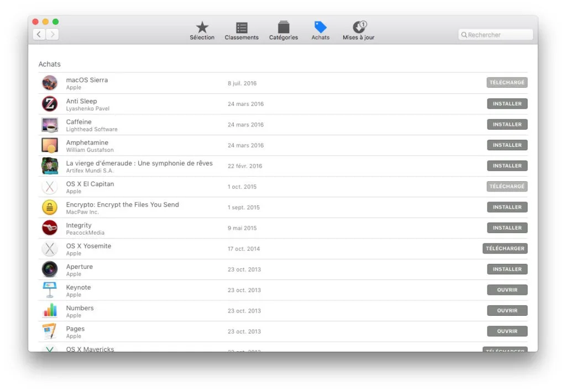Switch to Classements view
Screen dimensions: 566x392
(241, 29)
